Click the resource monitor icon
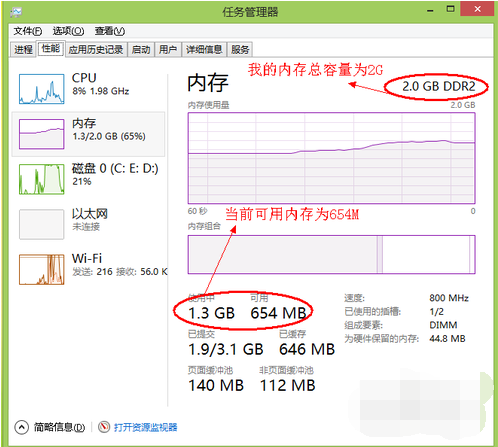Viewport: 498px width, 447px height. (x=104, y=427)
